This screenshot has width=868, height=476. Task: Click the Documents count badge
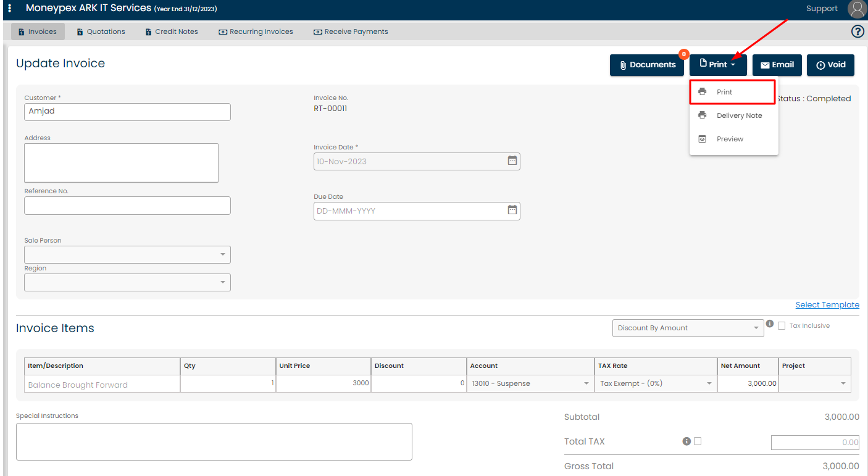point(683,54)
